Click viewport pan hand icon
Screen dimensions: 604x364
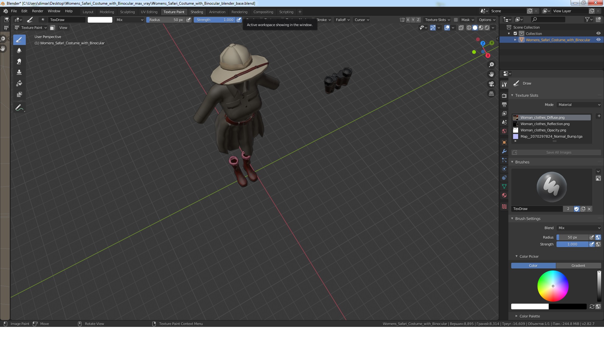[491, 74]
